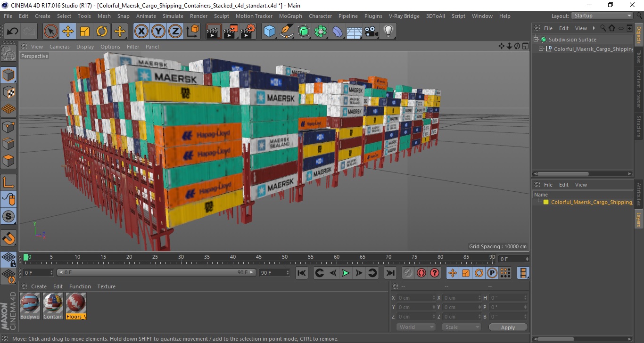Activate the Scale tool
644x343 pixels.
pos(85,32)
